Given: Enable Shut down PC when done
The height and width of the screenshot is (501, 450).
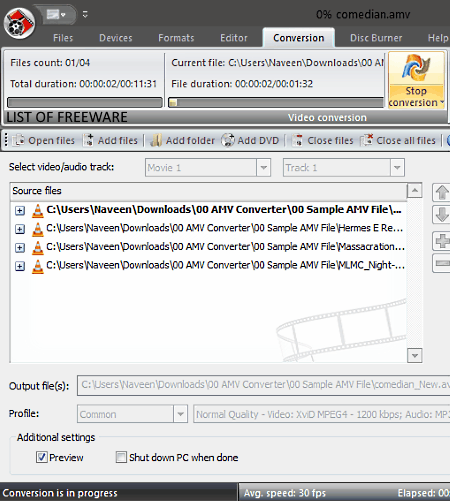Looking at the screenshot, I should pyautogui.click(x=121, y=457).
